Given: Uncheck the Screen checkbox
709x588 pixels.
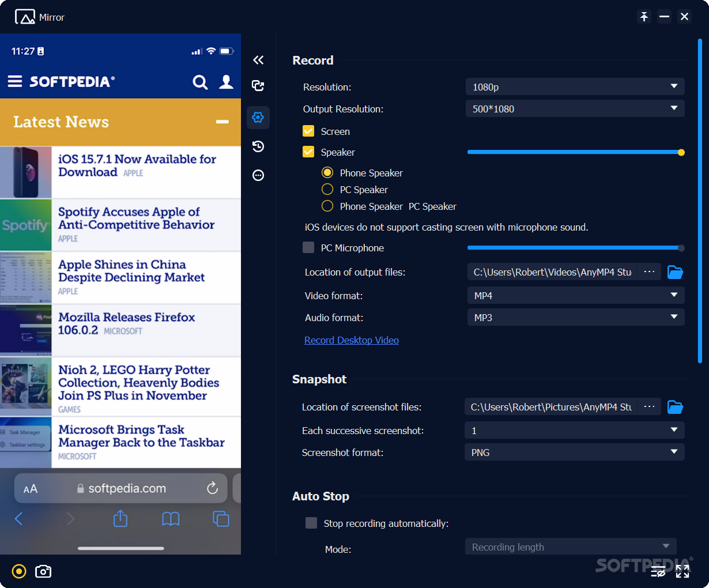Looking at the screenshot, I should click(308, 131).
